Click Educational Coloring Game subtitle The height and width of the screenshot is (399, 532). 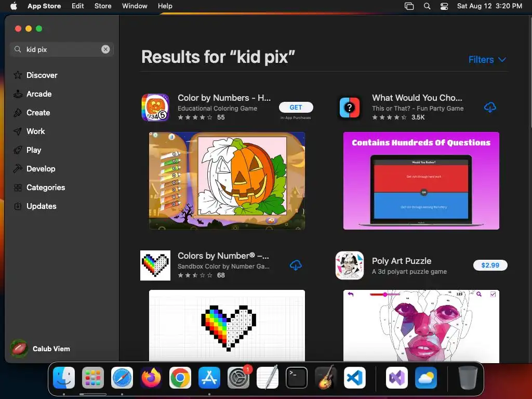218,109
